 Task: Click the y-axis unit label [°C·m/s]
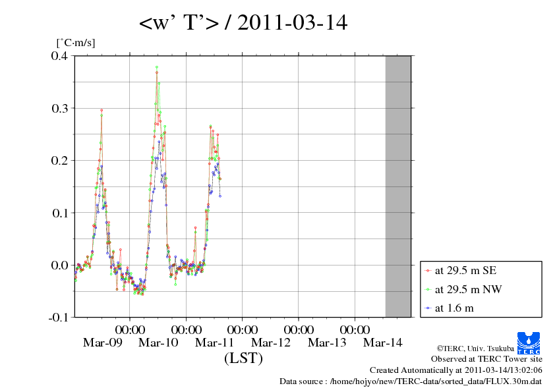(76, 43)
